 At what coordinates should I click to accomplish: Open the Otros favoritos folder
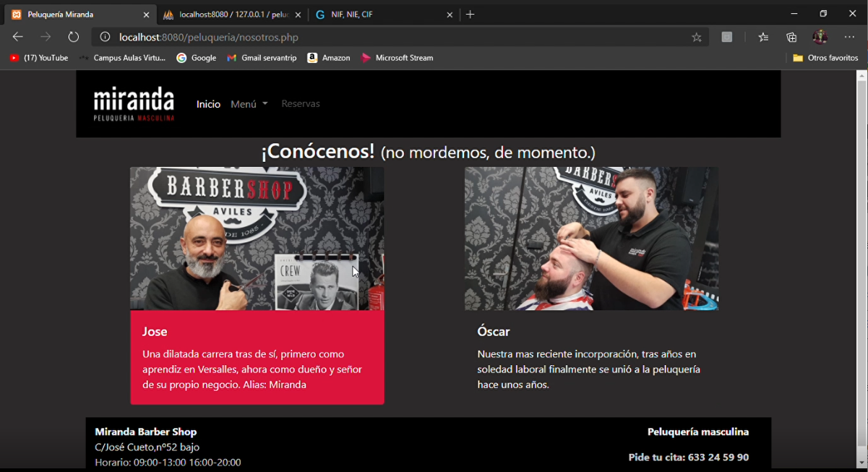click(825, 58)
